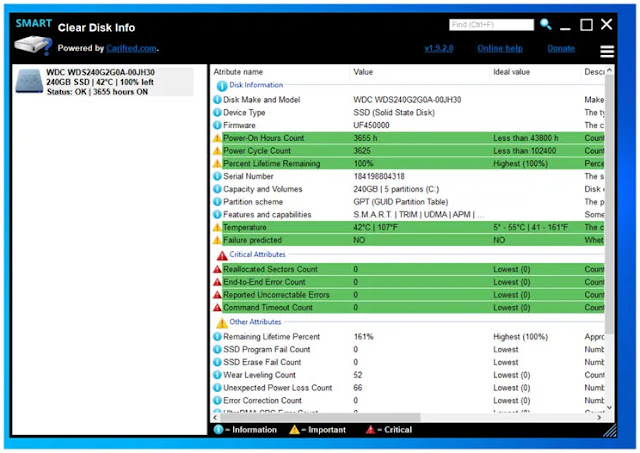640x453 pixels.
Task: Click warning icon beside Percent Lifetime Remaining
Action: coord(217,164)
